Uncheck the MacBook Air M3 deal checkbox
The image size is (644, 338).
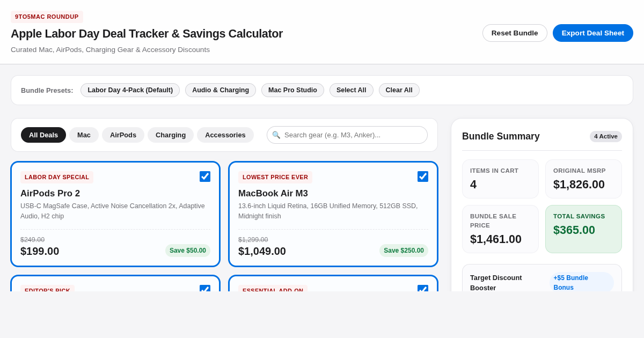423,177
